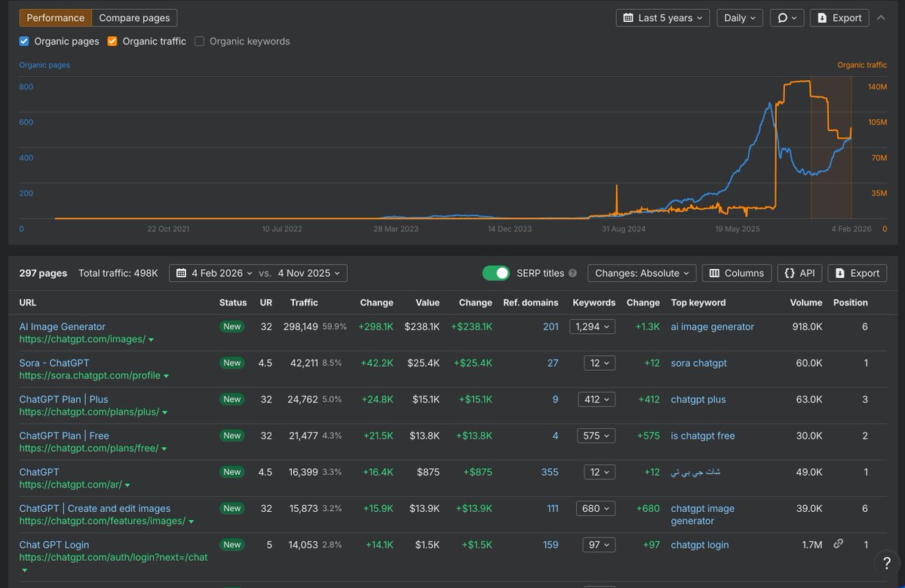905x588 pixels.
Task: Open the Compare pages tab
Action: pos(134,17)
